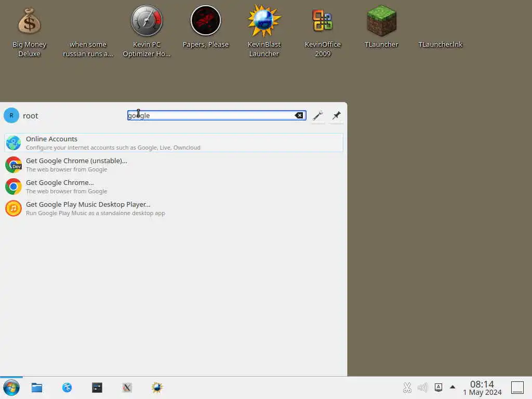
Task: Click show desktop button in taskbar
Action: tap(517, 388)
